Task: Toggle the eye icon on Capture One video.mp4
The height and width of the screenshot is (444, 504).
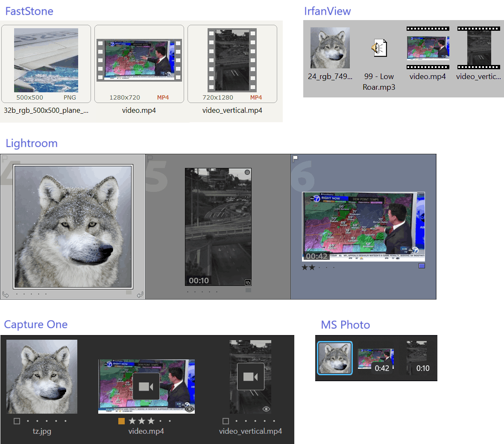Action: [x=190, y=409]
